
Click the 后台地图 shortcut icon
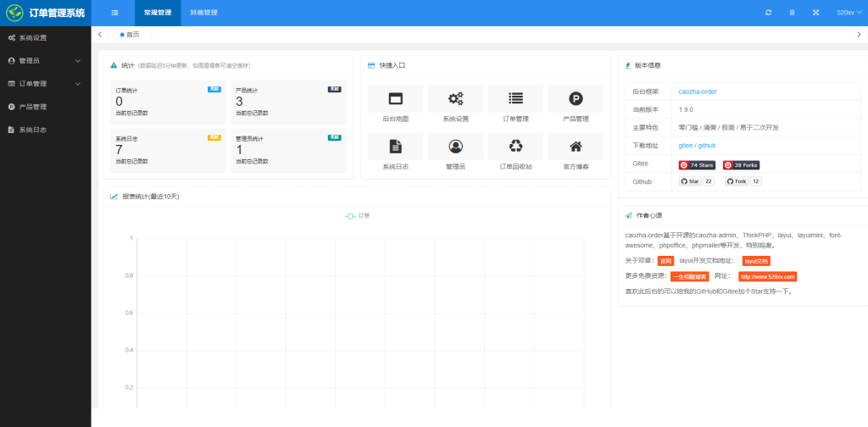(x=395, y=98)
